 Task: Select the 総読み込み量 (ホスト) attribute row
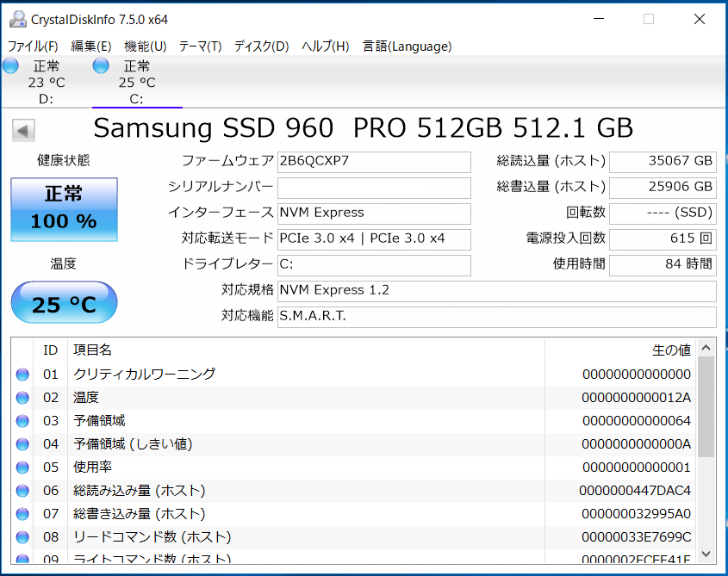(x=353, y=491)
